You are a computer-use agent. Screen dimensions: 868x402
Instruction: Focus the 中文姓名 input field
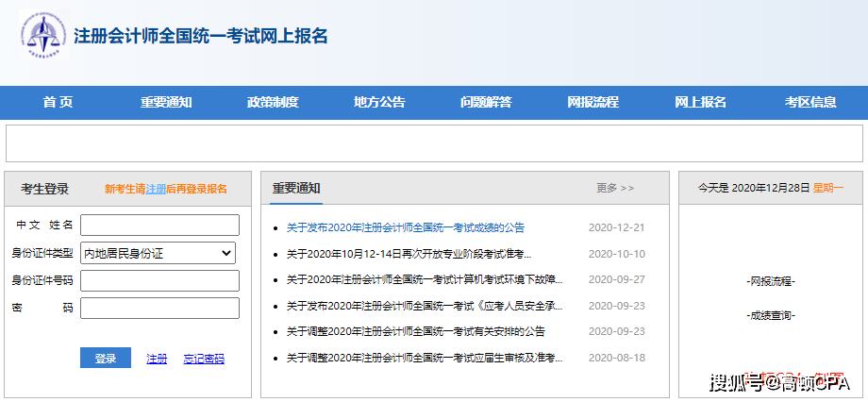tap(160, 226)
